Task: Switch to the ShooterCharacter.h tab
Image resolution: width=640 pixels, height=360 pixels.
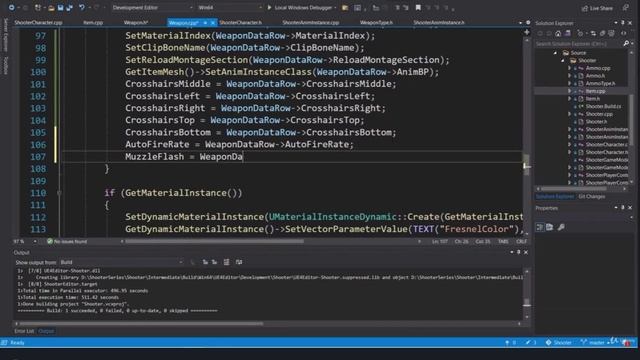Action: [x=240, y=22]
